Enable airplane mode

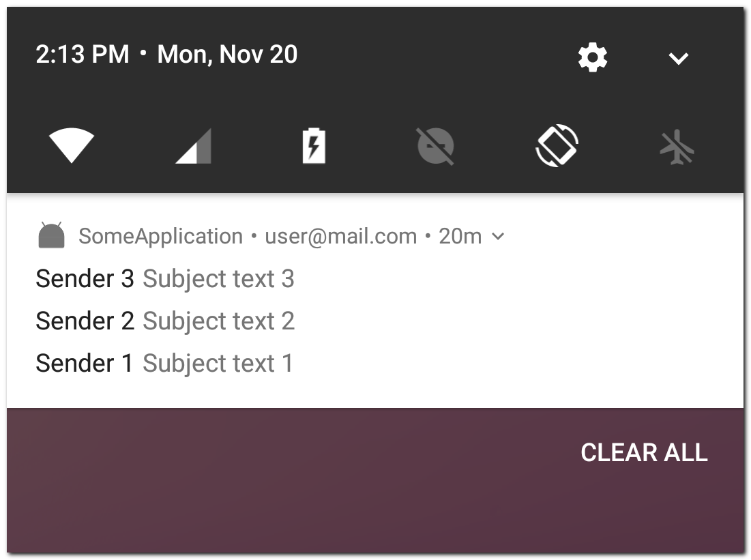click(677, 146)
